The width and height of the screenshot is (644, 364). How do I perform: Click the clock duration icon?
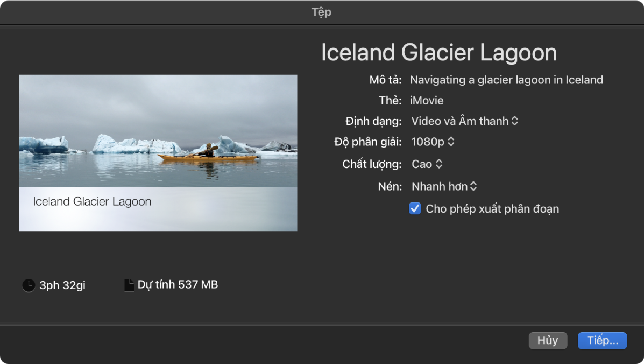(29, 285)
